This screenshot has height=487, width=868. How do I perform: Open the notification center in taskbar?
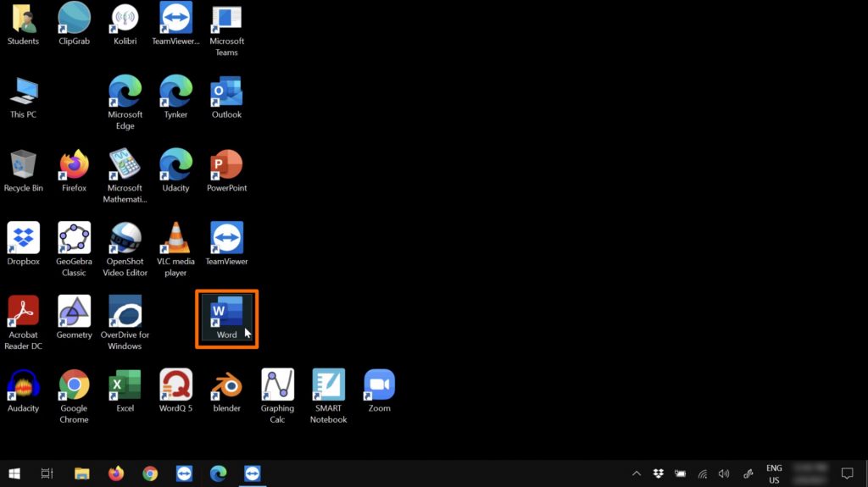(846, 473)
